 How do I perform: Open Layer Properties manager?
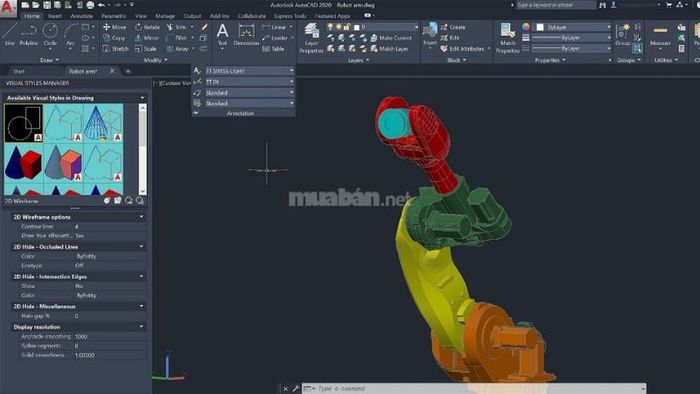click(x=311, y=38)
